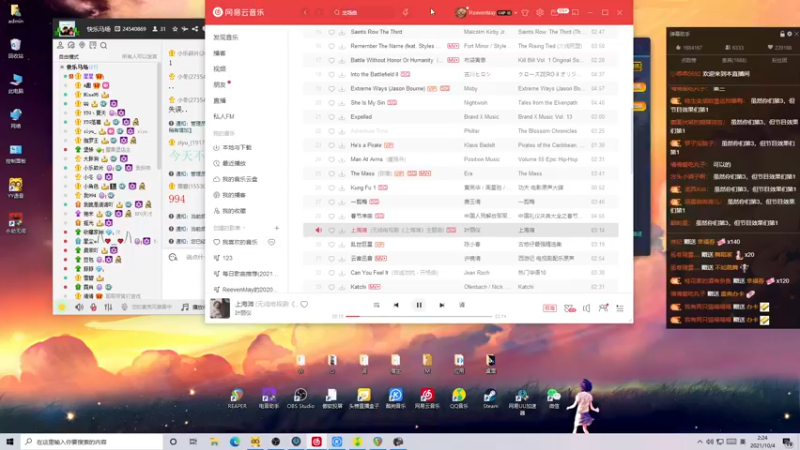
Task: Change the playback order mode icon
Action: pos(377,305)
